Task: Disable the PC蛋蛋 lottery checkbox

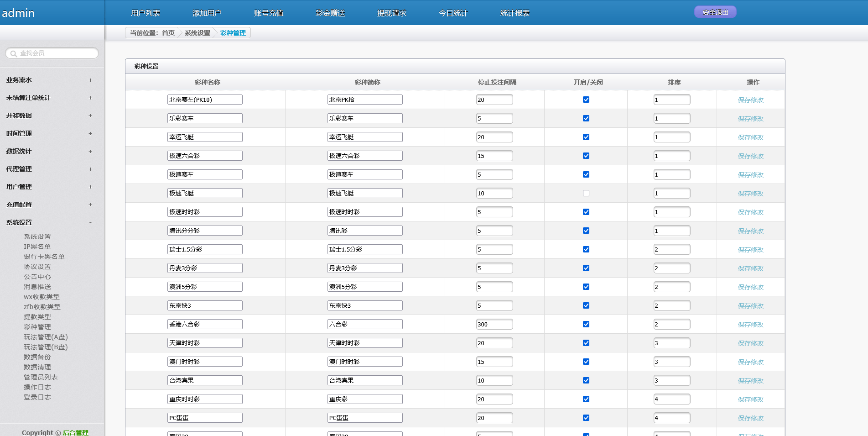Action: point(586,418)
